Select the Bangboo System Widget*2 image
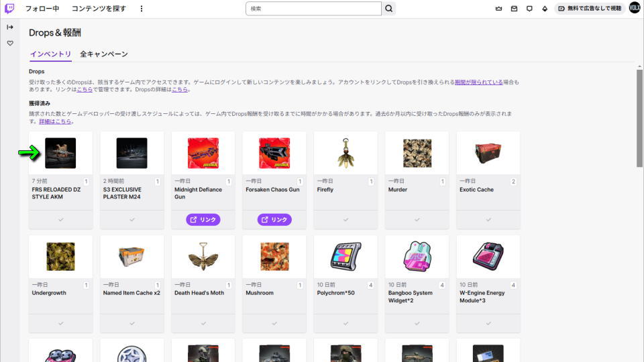Image resolution: width=644 pixels, height=362 pixels. [417, 257]
